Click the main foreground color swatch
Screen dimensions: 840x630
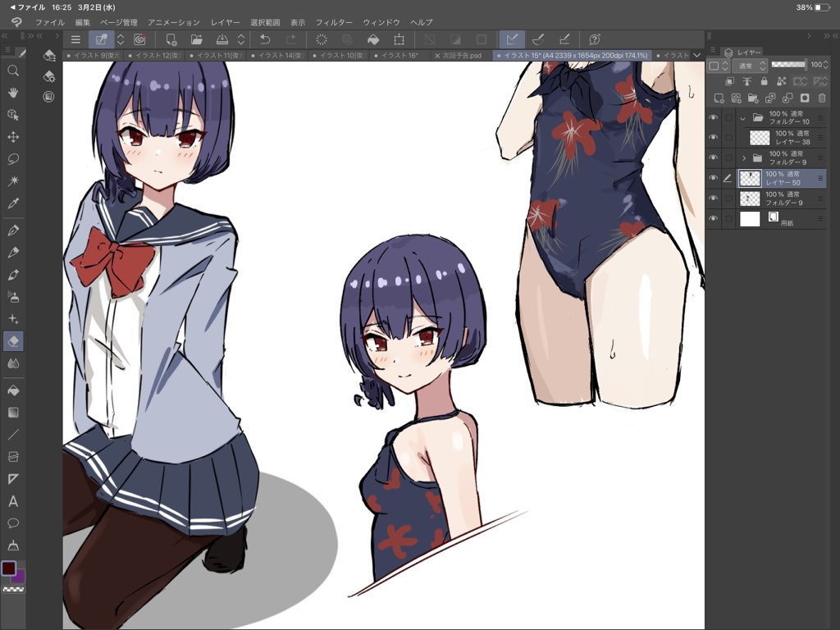coord(8,568)
